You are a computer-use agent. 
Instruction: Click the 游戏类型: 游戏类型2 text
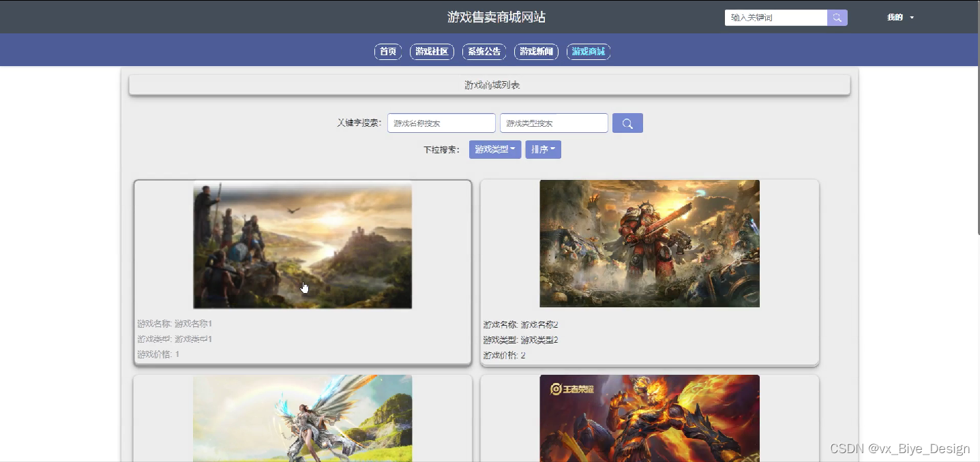[x=521, y=340]
